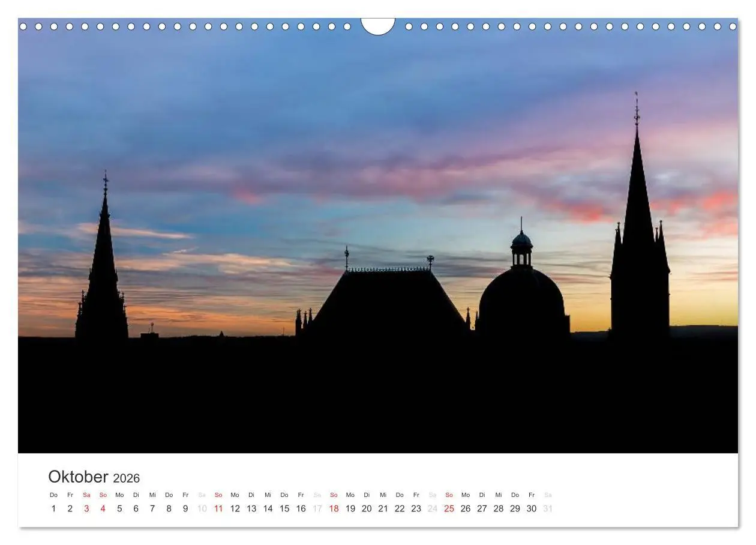Select the red "Sa" weekday label
Screen dimensions: 756x545
point(86,495)
